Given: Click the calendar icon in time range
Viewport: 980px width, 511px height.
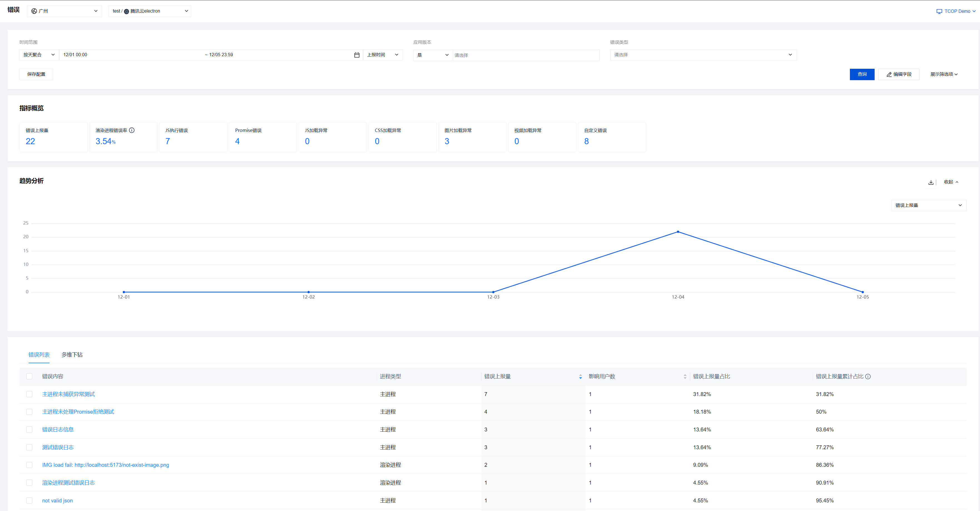Looking at the screenshot, I should pos(356,55).
